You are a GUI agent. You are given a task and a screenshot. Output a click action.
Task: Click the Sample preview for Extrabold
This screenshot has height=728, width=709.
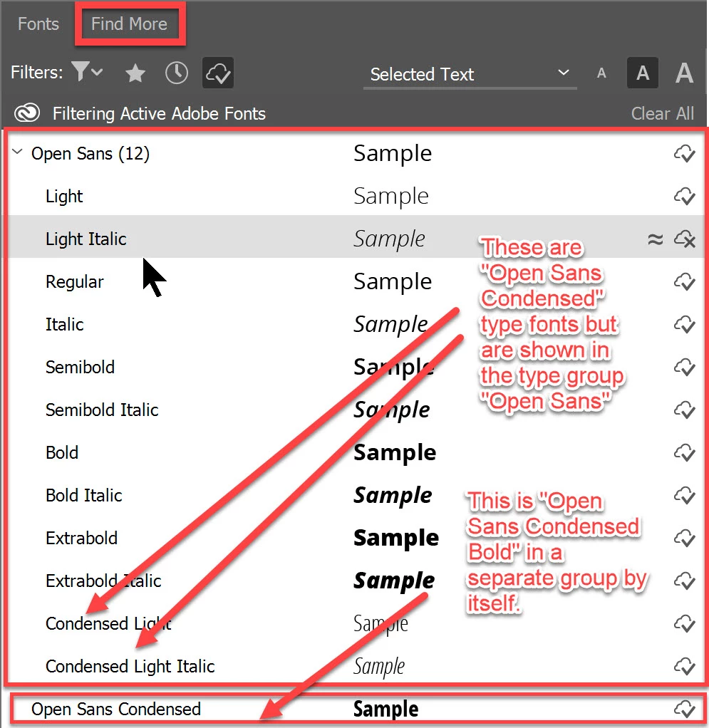[x=396, y=538]
